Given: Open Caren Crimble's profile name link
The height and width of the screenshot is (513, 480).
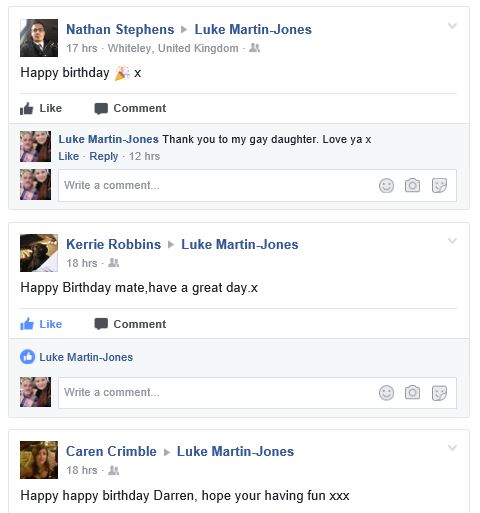Looking at the screenshot, I should 111,451.
